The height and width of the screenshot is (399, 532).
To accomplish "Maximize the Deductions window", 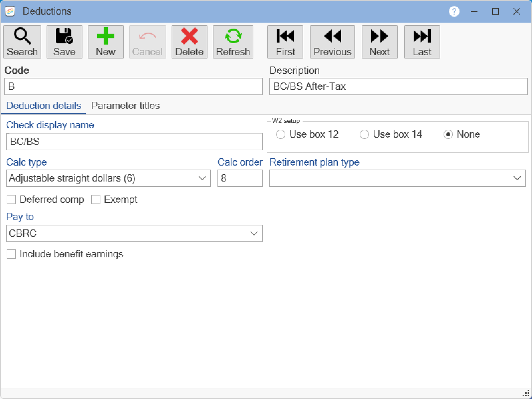I will coord(495,11).
